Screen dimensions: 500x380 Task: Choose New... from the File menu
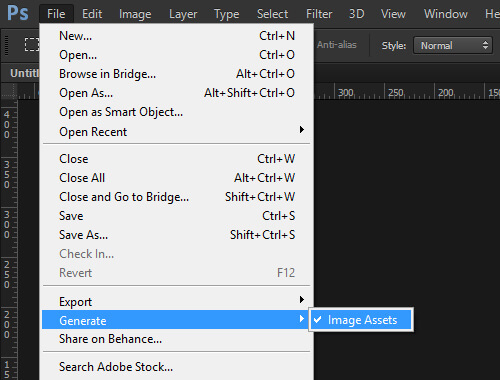[177, 36]
